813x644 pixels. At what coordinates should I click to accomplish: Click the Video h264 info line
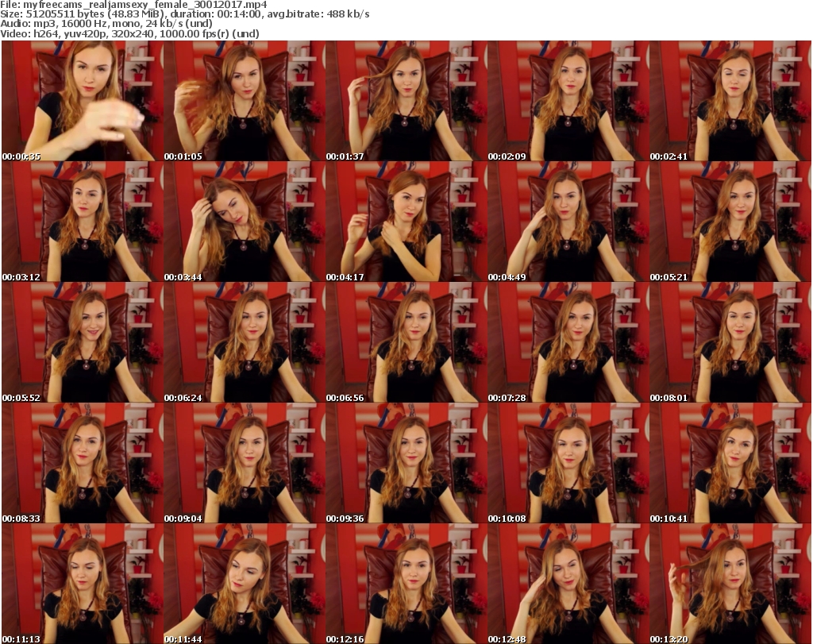(129, 33)
